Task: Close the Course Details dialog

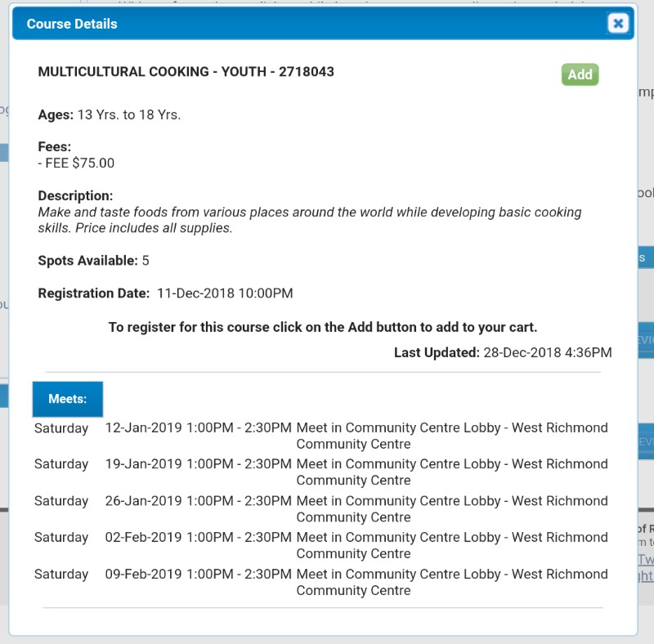Action: pos(618,24)
